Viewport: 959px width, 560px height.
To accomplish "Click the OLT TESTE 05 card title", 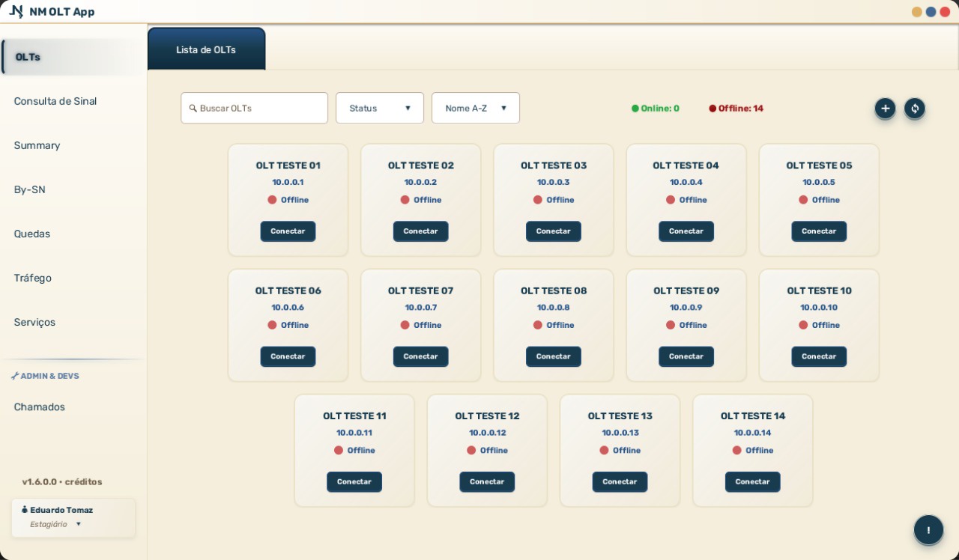I will coord(819,165).
